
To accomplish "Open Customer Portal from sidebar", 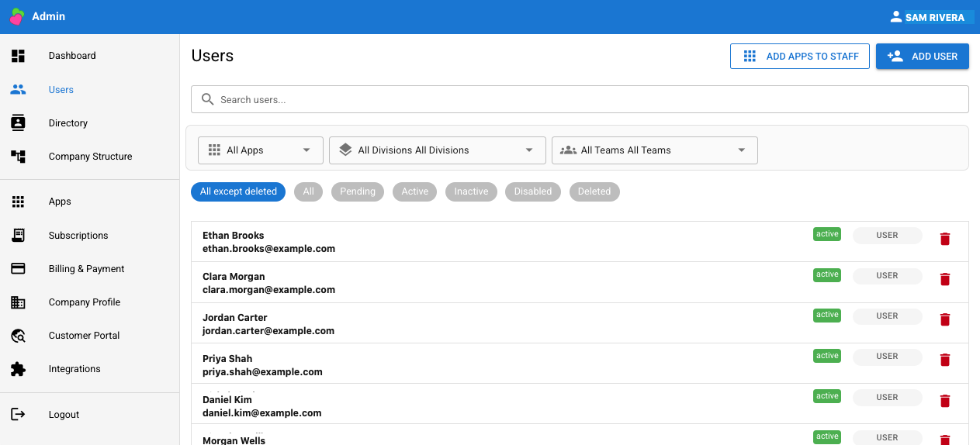I will 84,336.
